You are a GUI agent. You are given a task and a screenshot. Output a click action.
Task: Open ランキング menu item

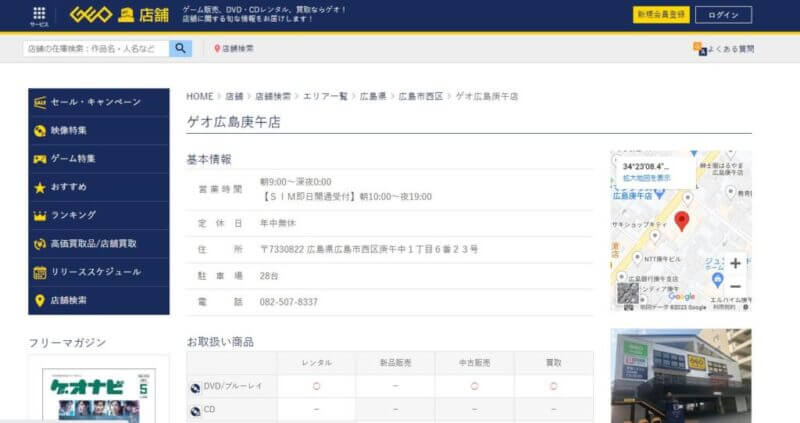[99, 215]
